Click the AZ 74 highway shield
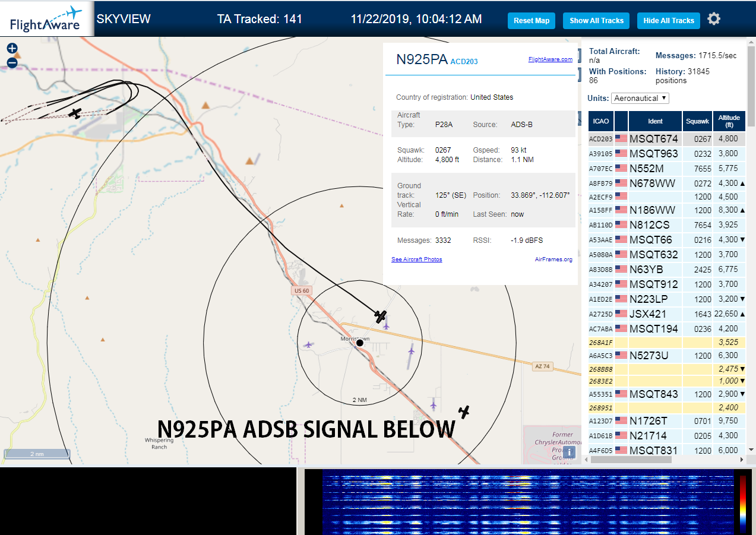The height and width of the screenshot is (535, 756). click(543, 366)
